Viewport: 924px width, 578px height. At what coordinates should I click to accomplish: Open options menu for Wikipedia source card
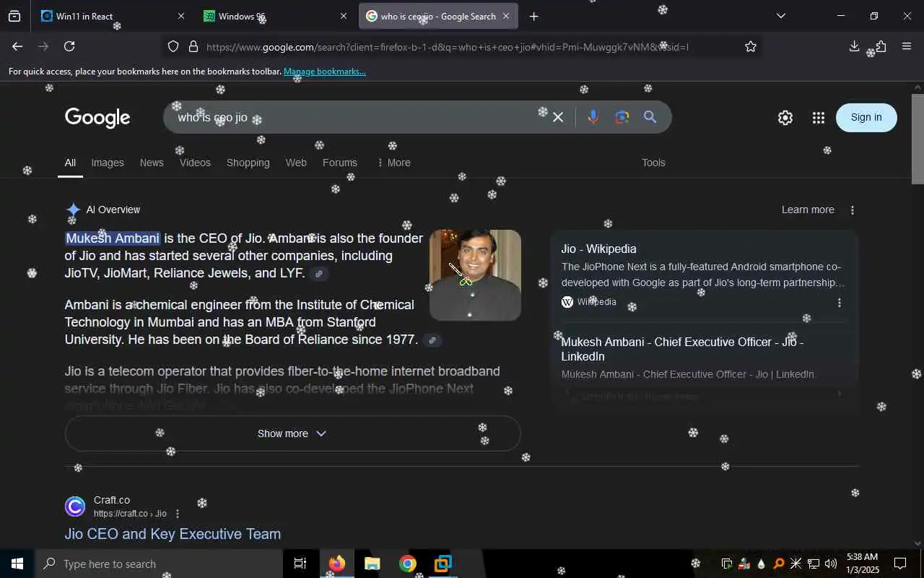pyautogui.click(x=839, y=302)
